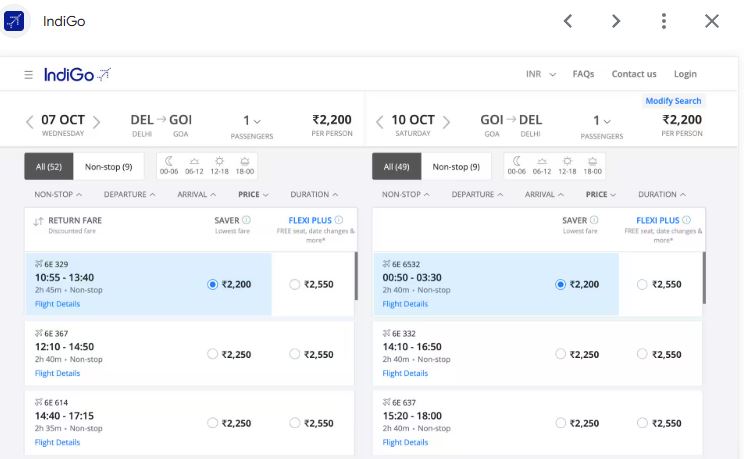Go forward with the right arrow in title bar
Image resolution: width=744 pixels, height=459 pixels.
pos(615,21)
